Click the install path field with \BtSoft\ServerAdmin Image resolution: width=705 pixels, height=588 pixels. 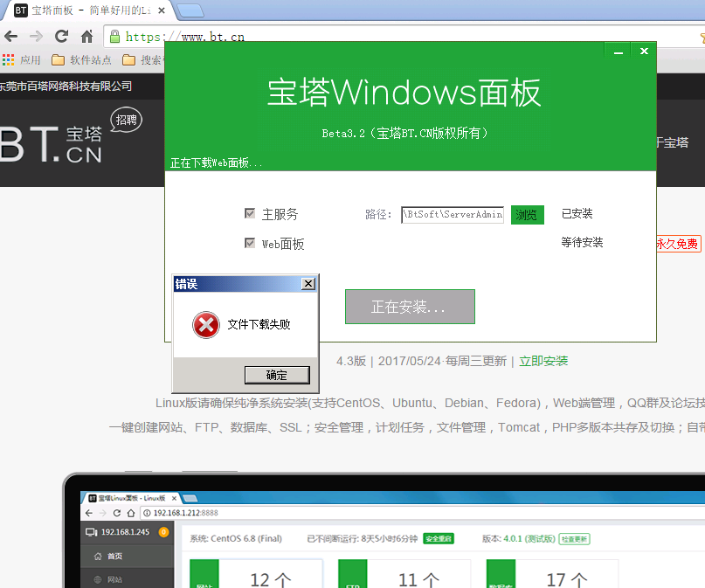click(x=453, y=214)
